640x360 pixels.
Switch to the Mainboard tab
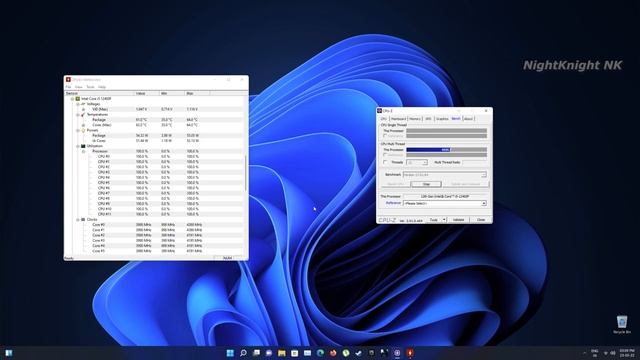pos(399,119)
